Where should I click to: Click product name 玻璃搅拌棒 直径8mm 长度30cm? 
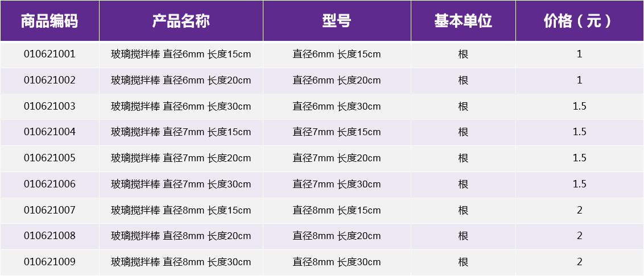[181, 262]
